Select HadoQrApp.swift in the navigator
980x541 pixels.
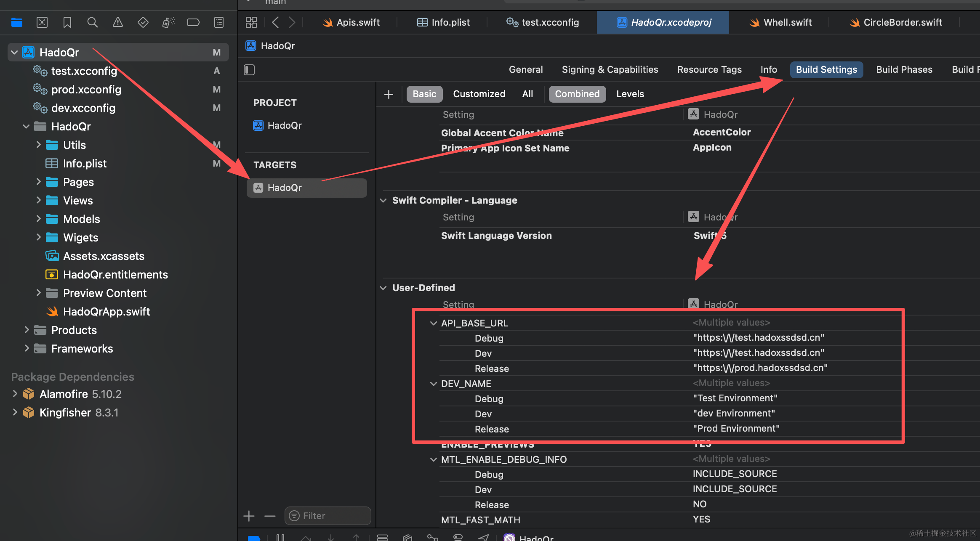(x=106, y=312)
